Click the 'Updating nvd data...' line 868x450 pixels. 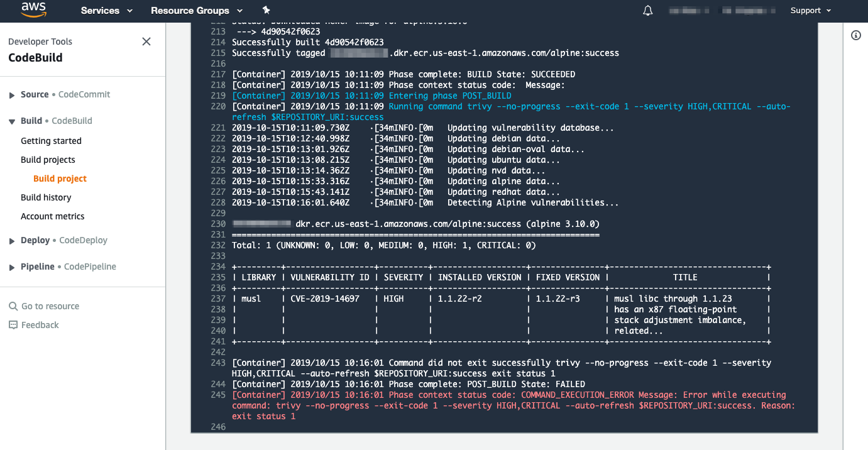pyautogui.click(x=388, y=170)
